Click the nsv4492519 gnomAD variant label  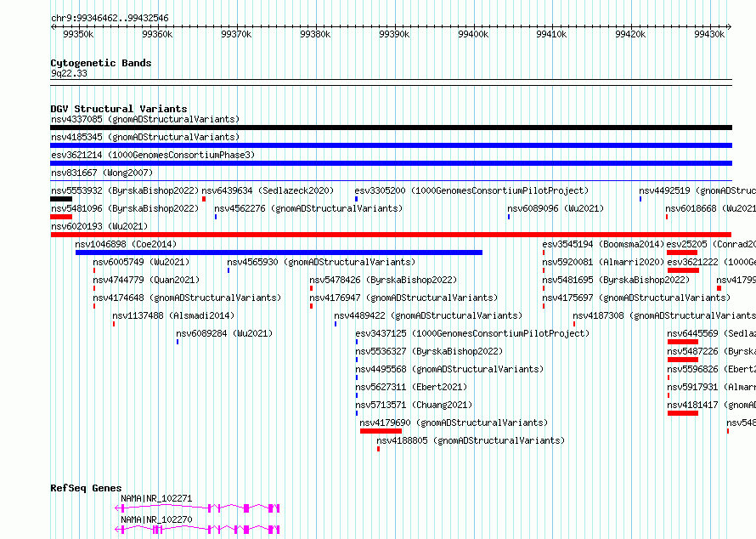(x=697, y=190)
